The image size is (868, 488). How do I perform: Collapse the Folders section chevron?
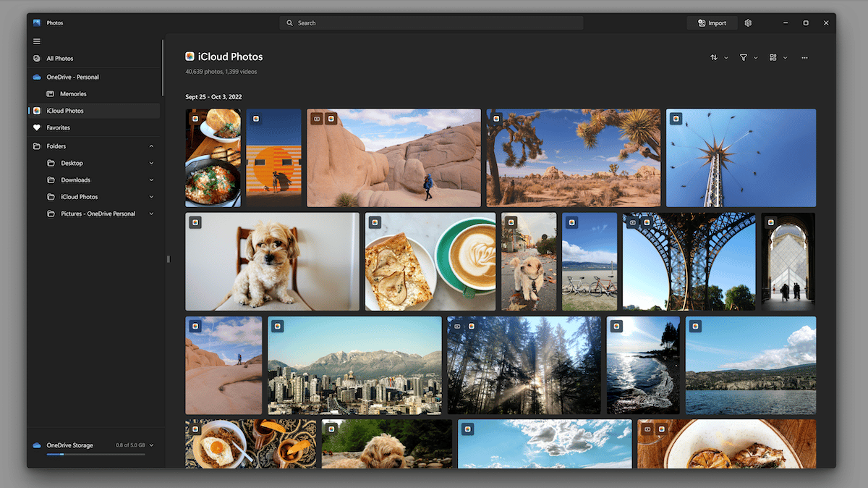151,146
